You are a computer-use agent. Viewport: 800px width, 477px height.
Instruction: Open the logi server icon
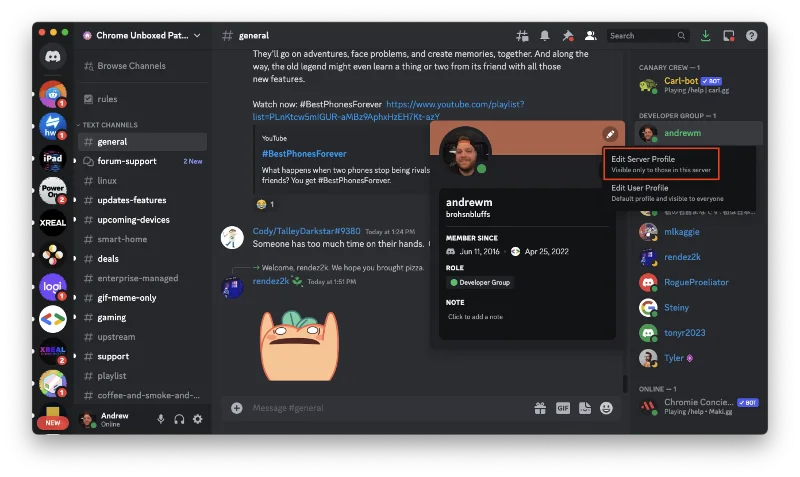[53, 287]
